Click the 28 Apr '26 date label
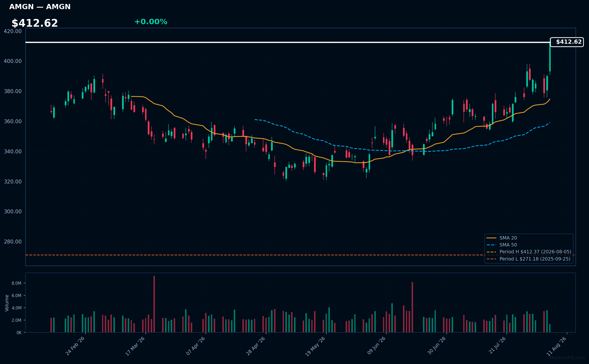This screenshot has height=364, width=589. [x=256, y=346]
